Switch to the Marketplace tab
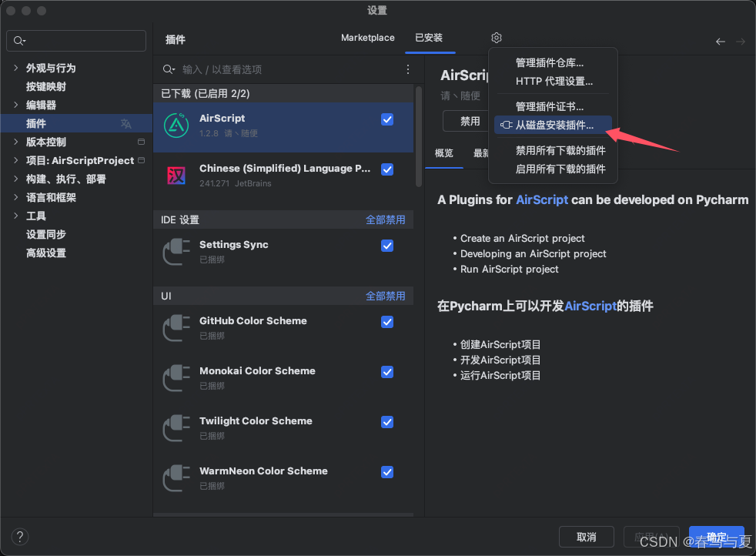The height and width of the screenshot is (556, 756). (x=367, y=38)
